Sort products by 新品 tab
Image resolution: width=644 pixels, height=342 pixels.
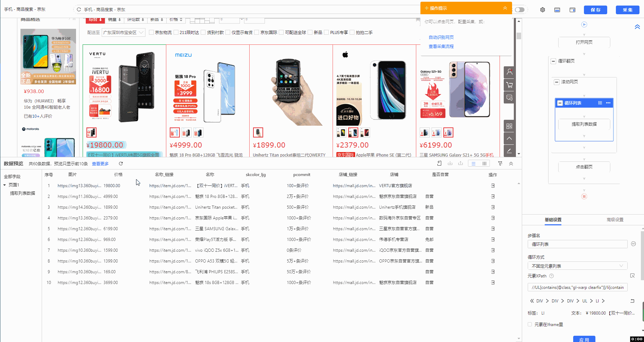157,20
